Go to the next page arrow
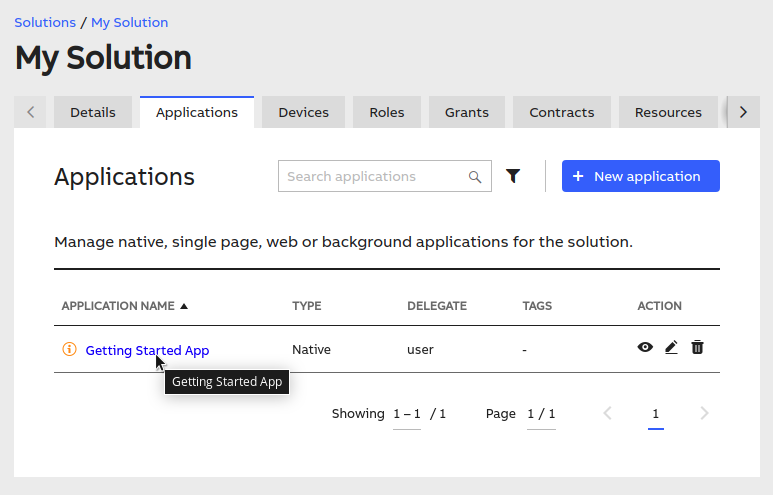Image resolution: width=773 pixels, height=495 pixels. [x=704, y=413]
